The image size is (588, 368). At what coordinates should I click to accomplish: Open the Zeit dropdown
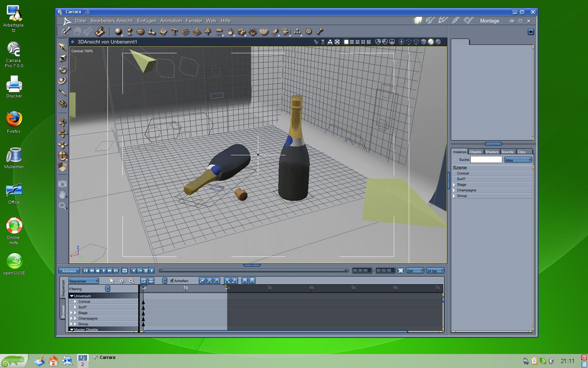coord(415,271)
